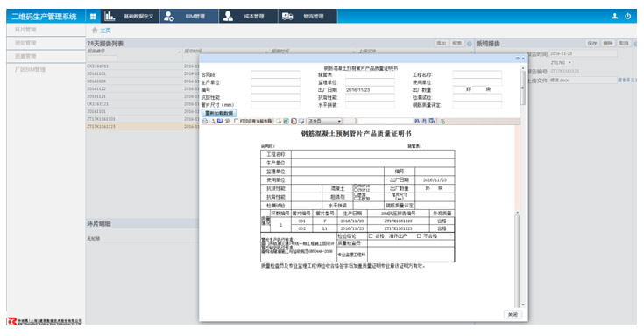Click 保存 button in 新增报告 panel

(x=591, y=44)
